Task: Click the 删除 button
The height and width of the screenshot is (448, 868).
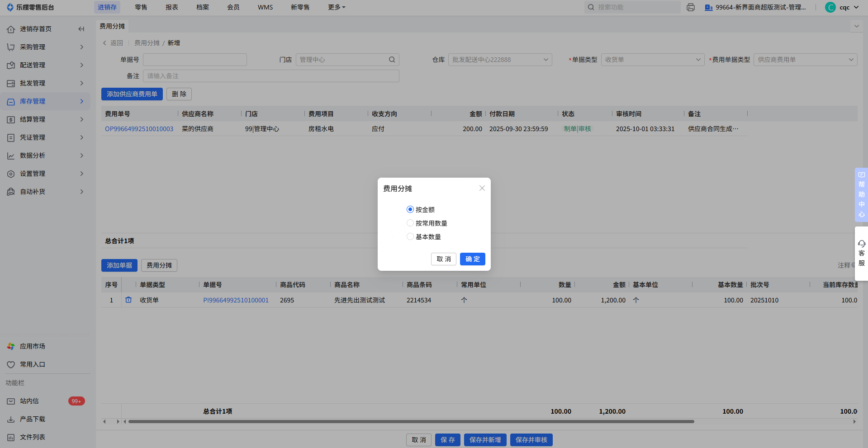Action: pyautogui.click(x=179, y=94)
